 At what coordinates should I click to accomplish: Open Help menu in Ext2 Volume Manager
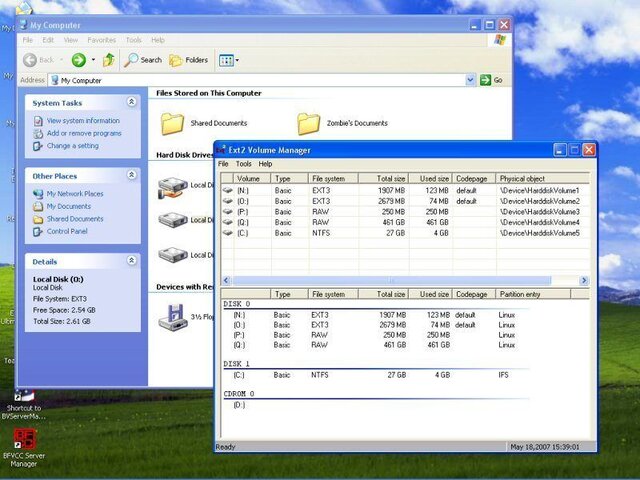click(265, 164)
